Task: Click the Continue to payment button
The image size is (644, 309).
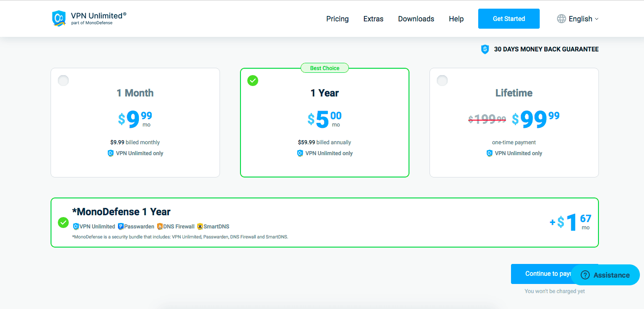Action: (542, 274)
